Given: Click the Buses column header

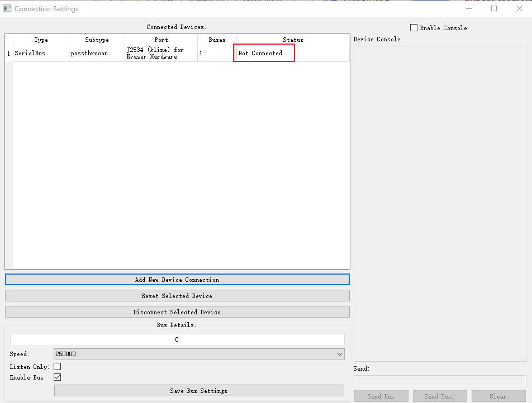Looking at the screenshot, I should [217, 40].
